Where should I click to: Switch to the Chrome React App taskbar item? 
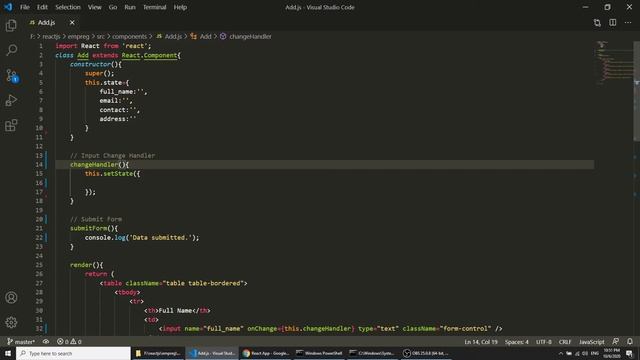[266, 353]
